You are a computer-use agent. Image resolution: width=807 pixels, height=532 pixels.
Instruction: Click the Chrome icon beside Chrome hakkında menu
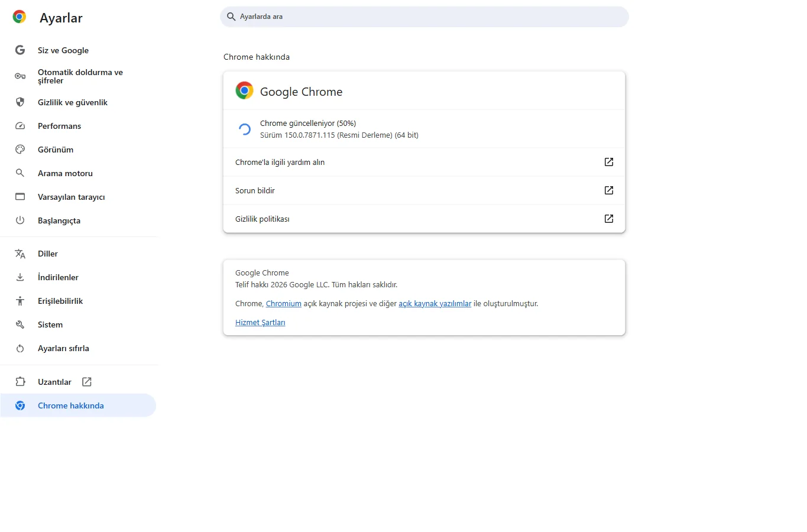[20, 406]
